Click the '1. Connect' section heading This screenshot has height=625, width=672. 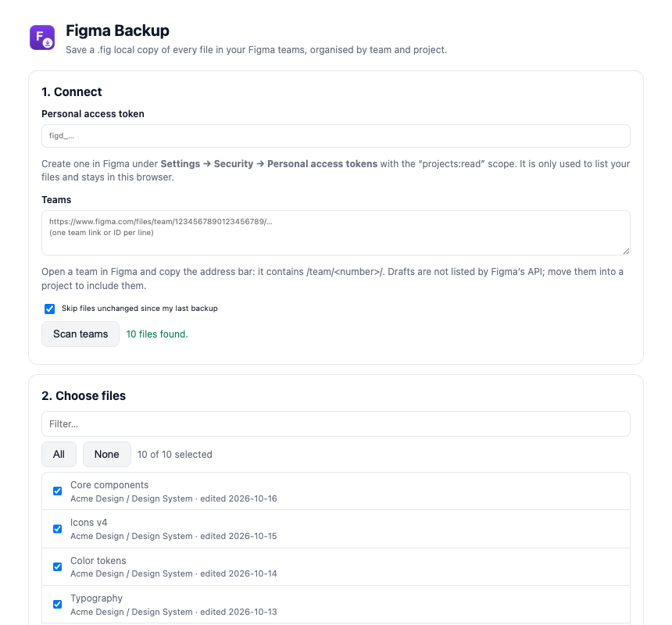click(x=72, y=91)
